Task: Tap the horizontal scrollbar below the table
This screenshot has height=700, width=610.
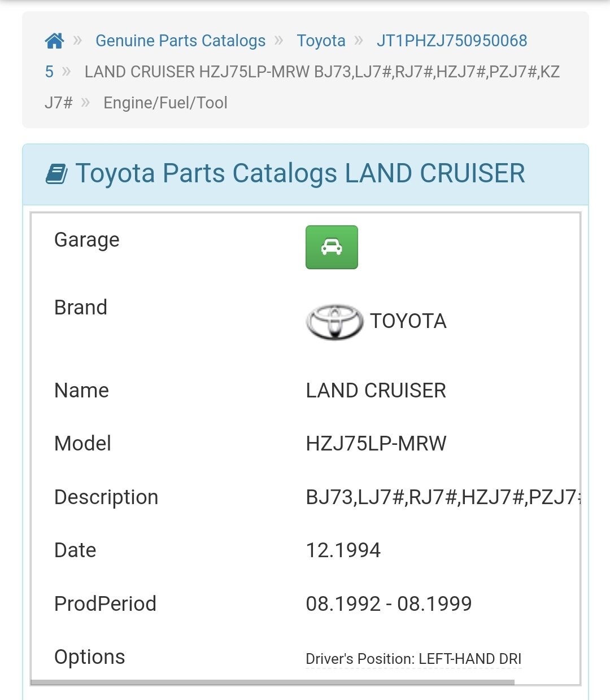Action: coord(273,682)
